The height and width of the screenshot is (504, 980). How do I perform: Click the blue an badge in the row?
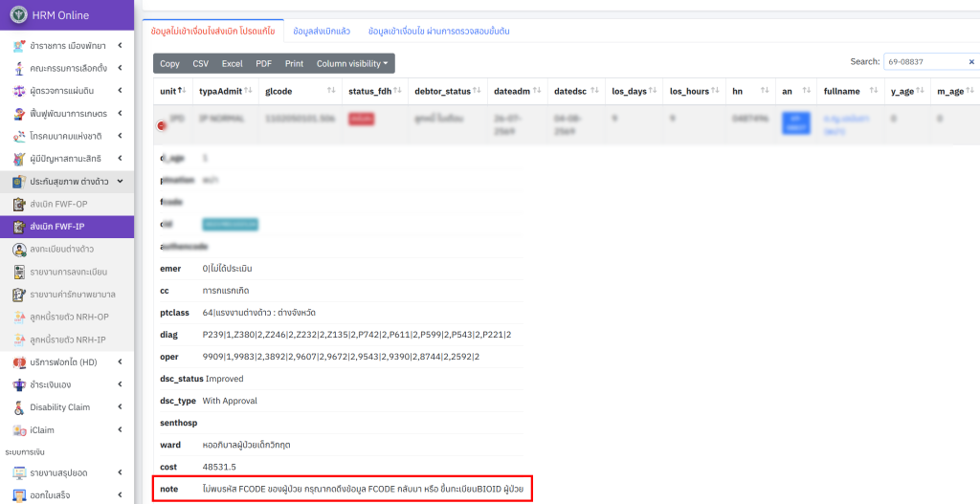coord(795,123)
